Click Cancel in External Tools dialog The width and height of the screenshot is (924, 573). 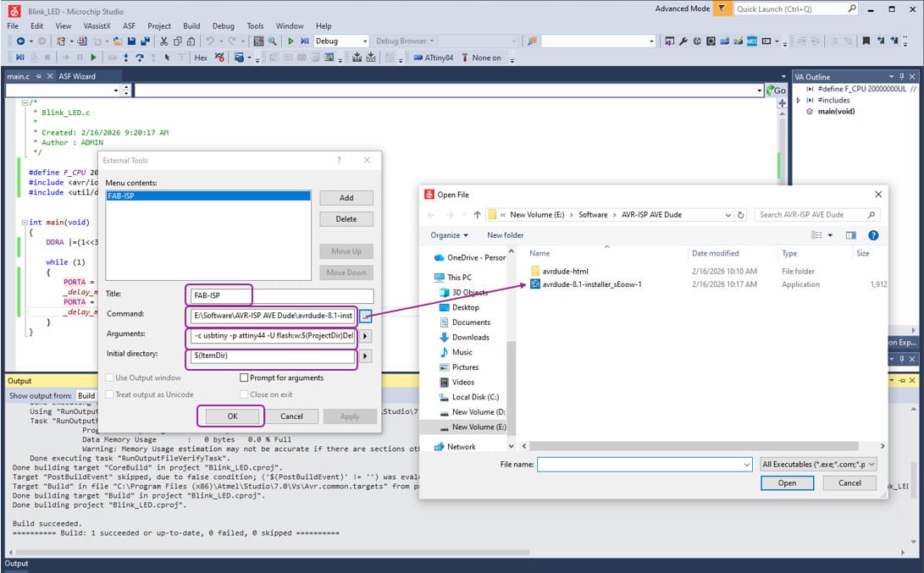pyautogui.click(x=291, y=416)
